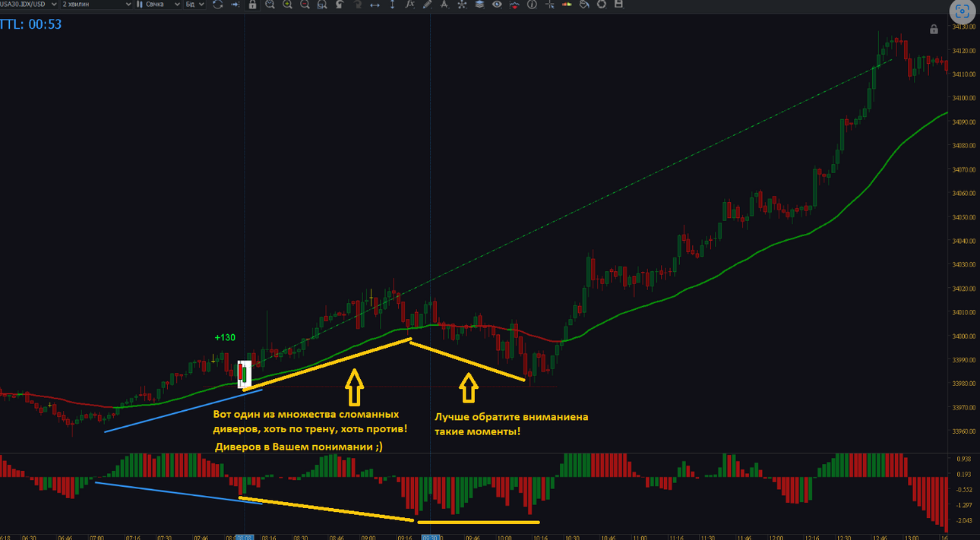The image size is (980, 540).
Task: Toggle the crosshair cursor icon
Action: pos(549,5)
